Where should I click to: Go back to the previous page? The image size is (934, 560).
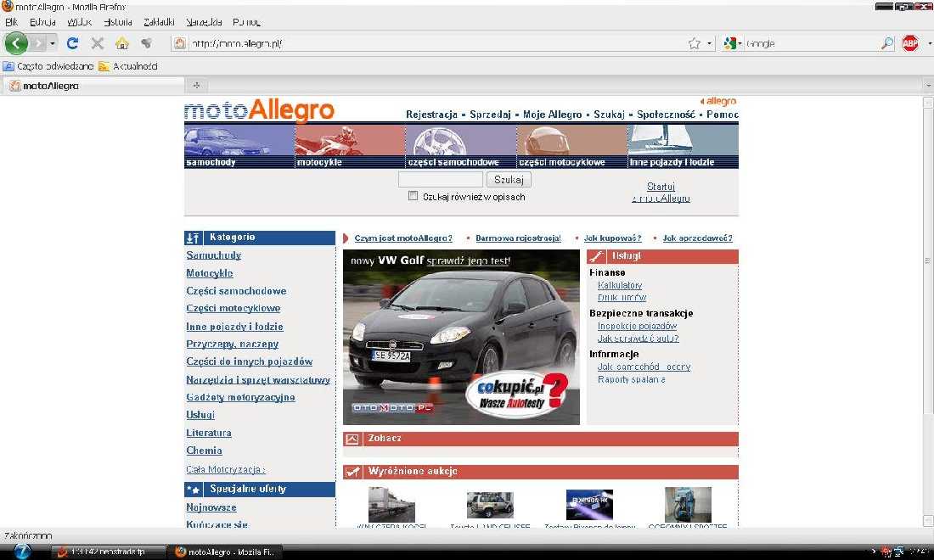[16, 43]
